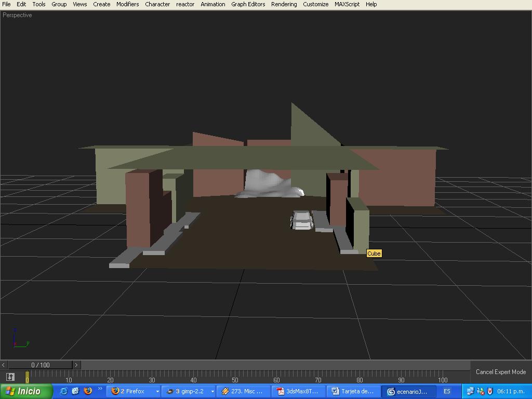
Task: Open the Modifiers menu
Action: pyautogui.click(x=128, y=4)
